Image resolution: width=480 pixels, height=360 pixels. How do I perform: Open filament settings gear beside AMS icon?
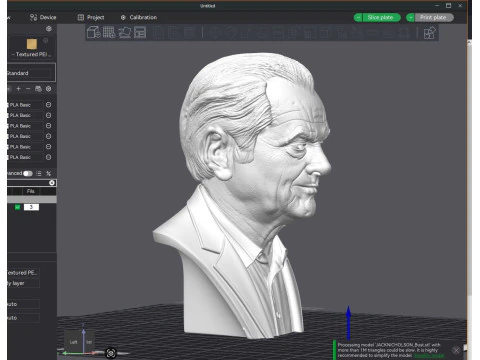click(x=49, y=89)
